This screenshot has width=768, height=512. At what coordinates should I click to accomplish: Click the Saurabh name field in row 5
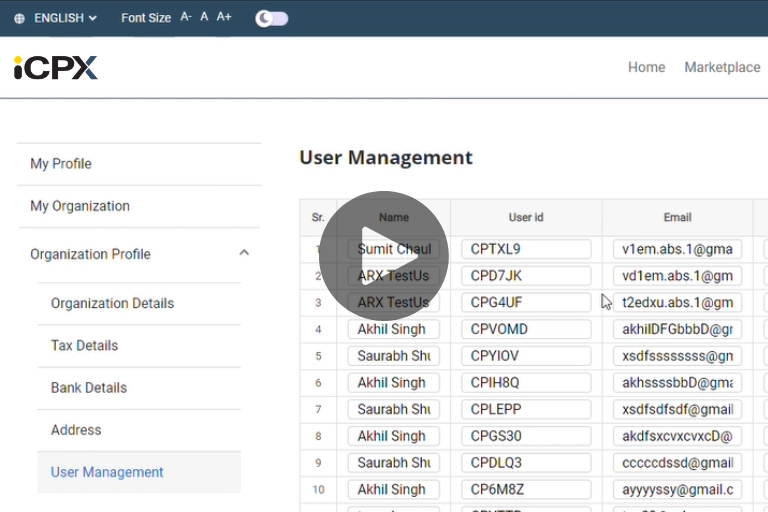pos(393,356)
